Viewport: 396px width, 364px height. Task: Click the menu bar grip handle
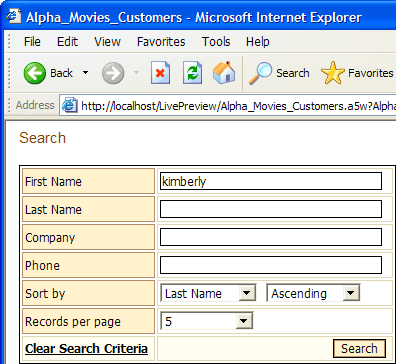9,42
